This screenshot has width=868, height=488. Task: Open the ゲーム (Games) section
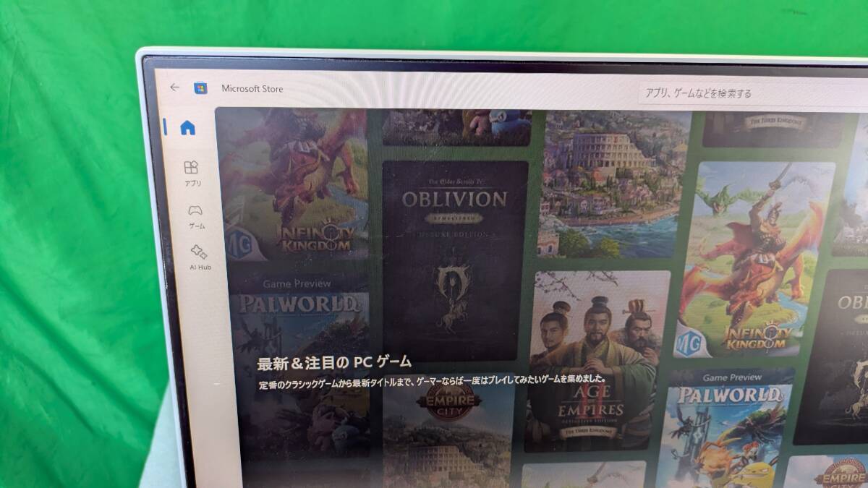click(196, 216)
